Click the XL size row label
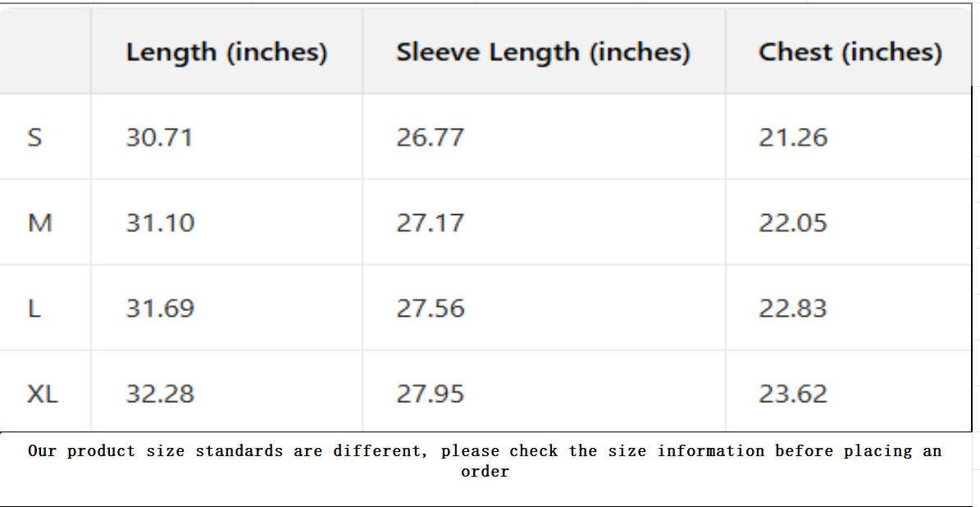The image size is (980, 507). point(43,394)
